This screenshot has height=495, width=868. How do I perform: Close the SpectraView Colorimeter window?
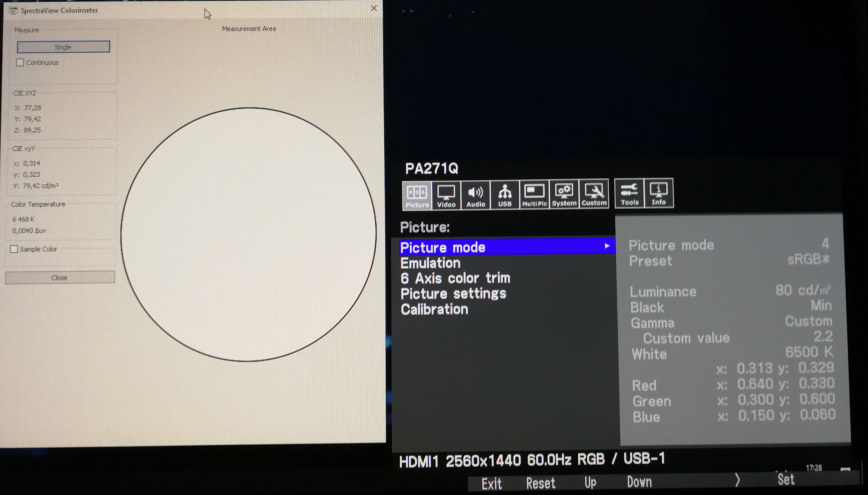[x=374, y=8]
